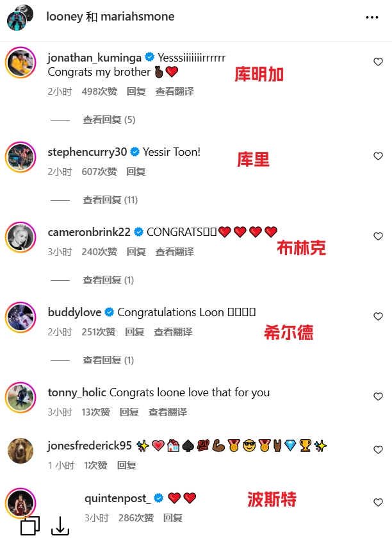Click the copy overlapping-squares icon
Image resolution: width=392 pixels, height=538 pixels.
30,526
